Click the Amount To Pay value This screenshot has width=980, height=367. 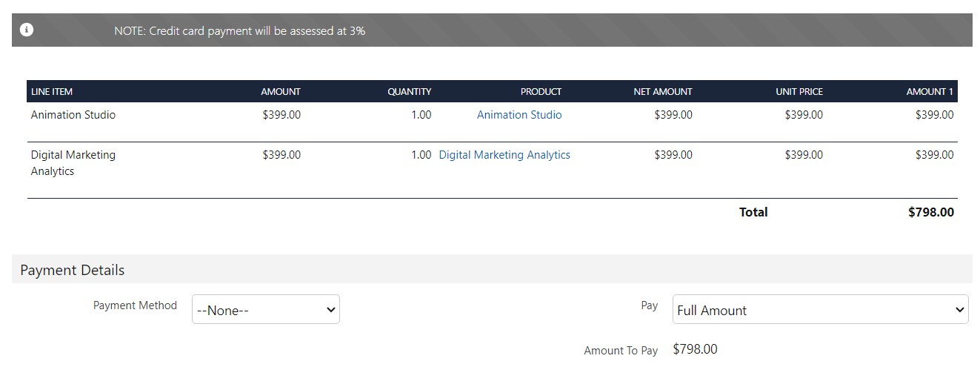click(x=695, y=349)
